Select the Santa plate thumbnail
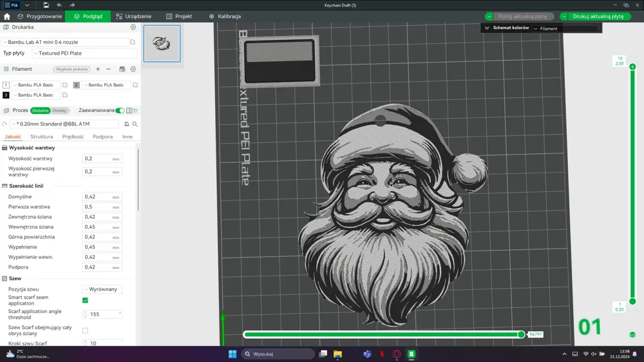 point(162,44)
